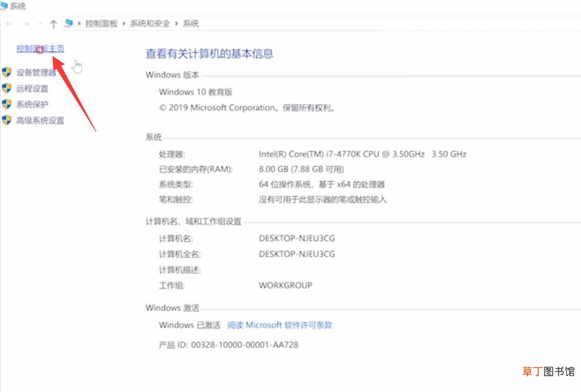Click the 计算机描述 label

coord(180,270)
